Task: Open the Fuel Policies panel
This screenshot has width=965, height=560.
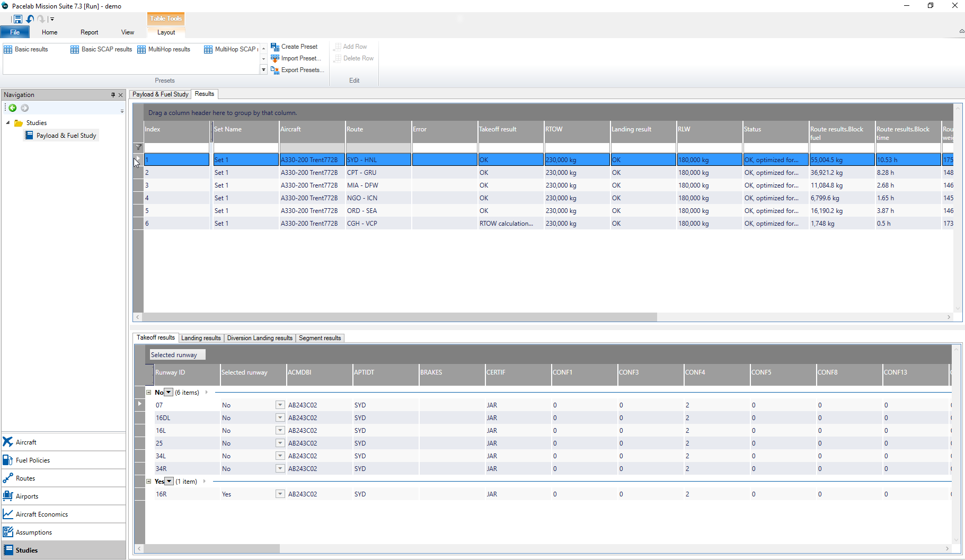Action: click(34, 460)
